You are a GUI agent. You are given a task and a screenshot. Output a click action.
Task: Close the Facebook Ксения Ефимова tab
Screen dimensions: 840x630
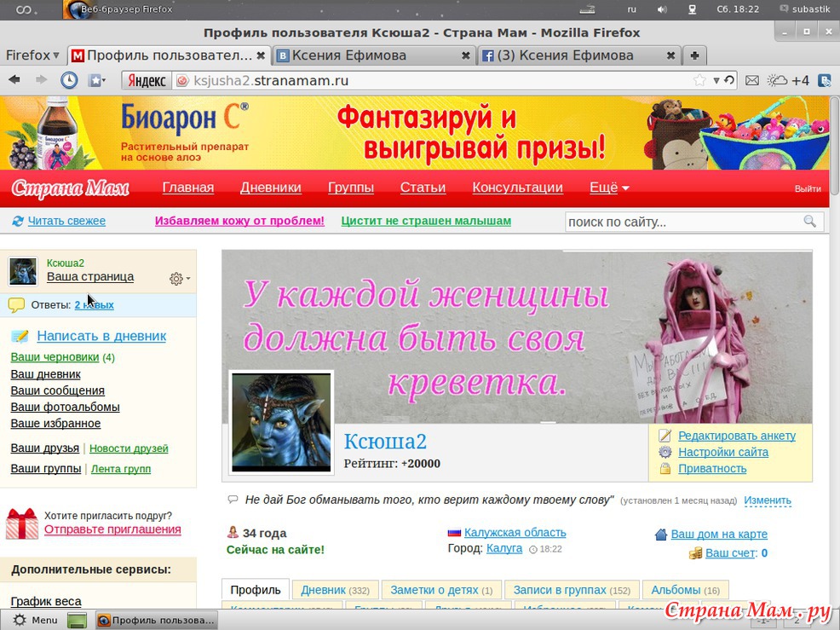(x=670, y=55)
